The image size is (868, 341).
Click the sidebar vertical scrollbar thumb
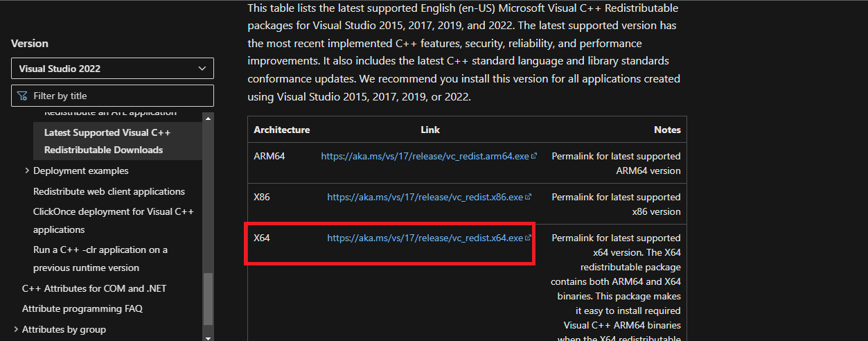[x=208, y=298]
